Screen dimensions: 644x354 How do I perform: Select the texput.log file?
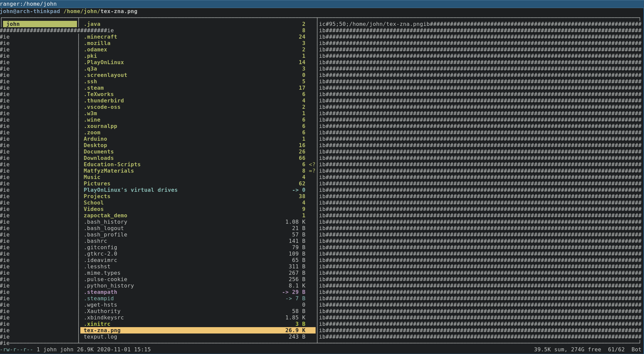coord(198,337)
